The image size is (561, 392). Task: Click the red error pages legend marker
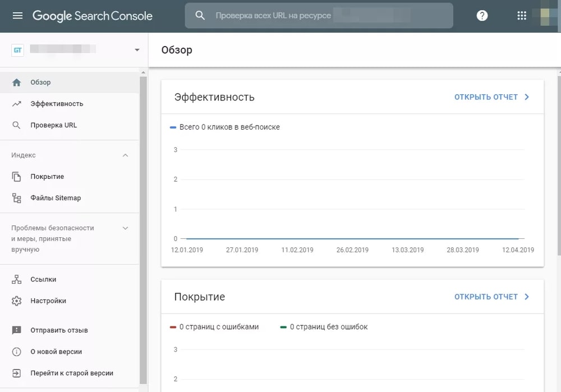point(173,327)
